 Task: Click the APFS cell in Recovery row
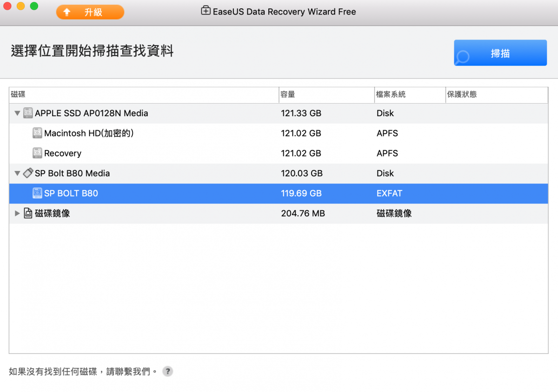[387, 153]
